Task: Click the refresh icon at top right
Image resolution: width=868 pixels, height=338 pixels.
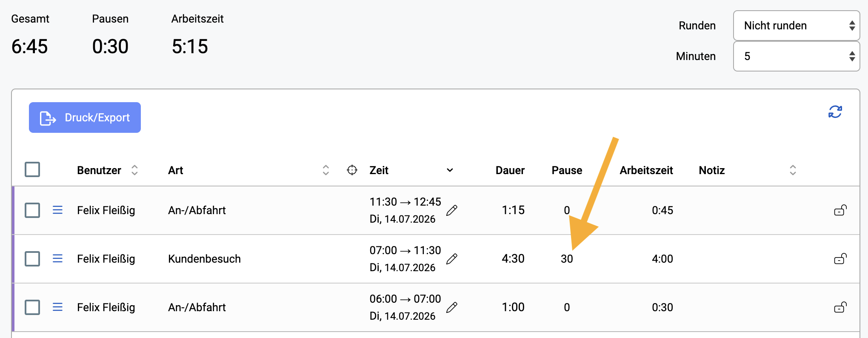Action: (835, 112)
